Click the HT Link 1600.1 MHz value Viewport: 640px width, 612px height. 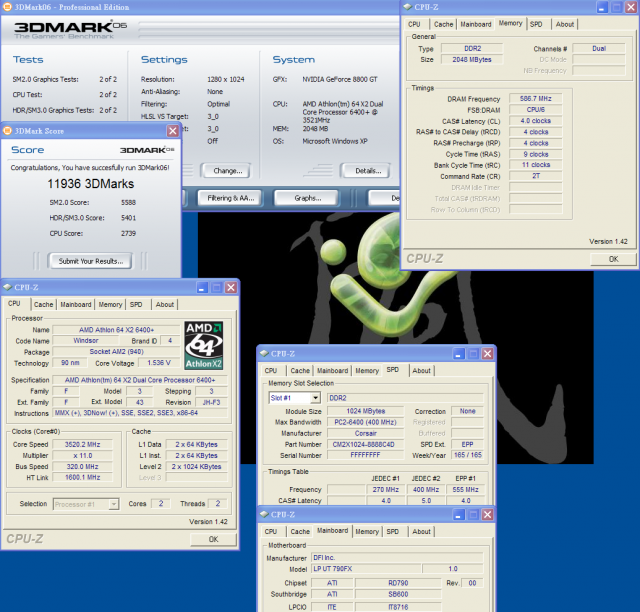point(82,477)
